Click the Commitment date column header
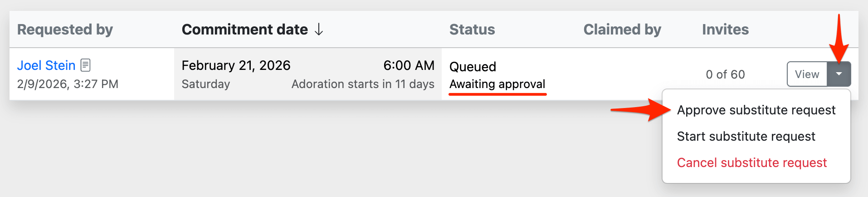This screenshot has width=868, height=197. pos(245,30)
